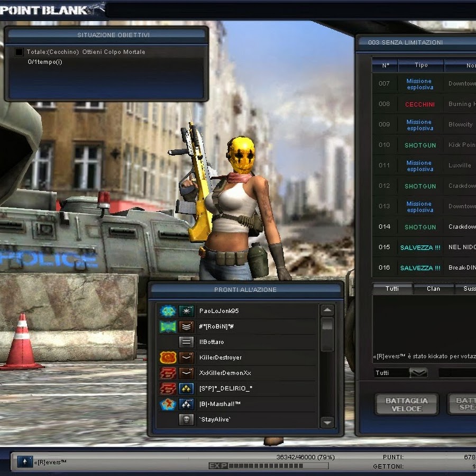Viewport: 476px width, 476px height.
Task: Switch to the Clan chat tab
Action: pos(433,289)
